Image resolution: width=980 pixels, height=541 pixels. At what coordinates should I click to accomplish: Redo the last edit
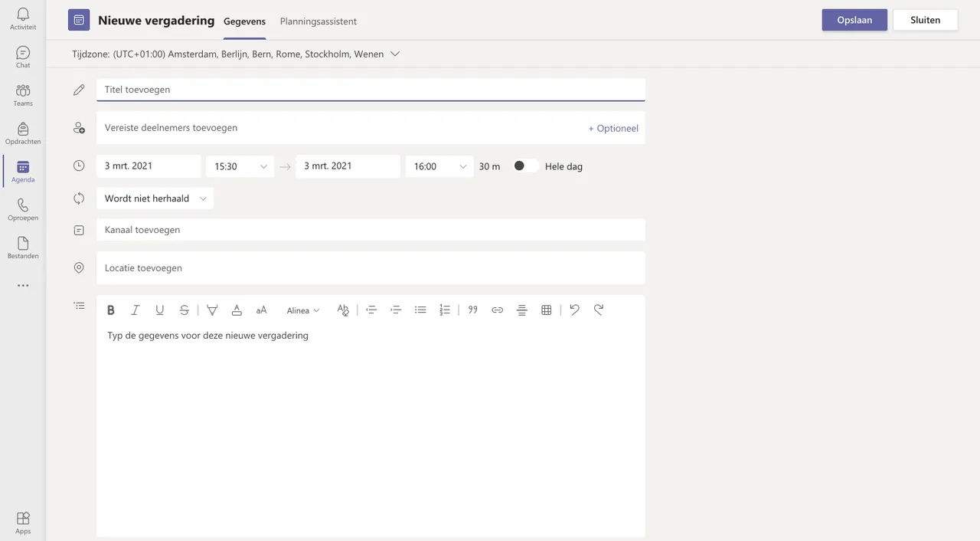tap(599, 310)
